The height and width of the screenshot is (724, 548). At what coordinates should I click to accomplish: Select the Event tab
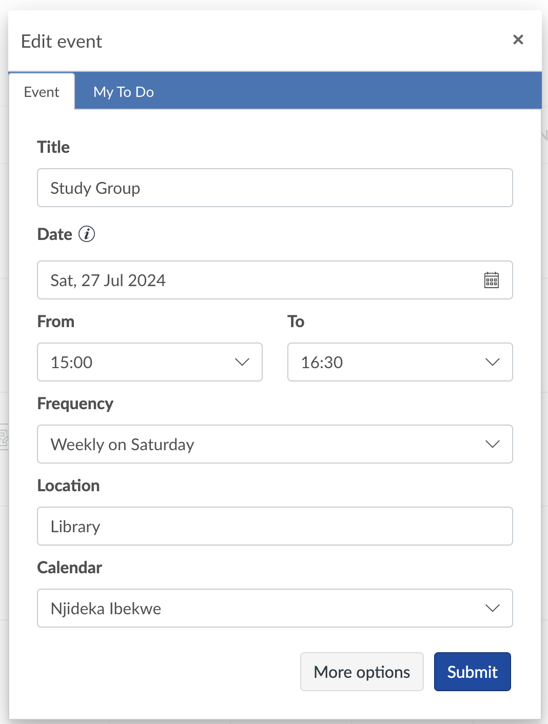42,92
